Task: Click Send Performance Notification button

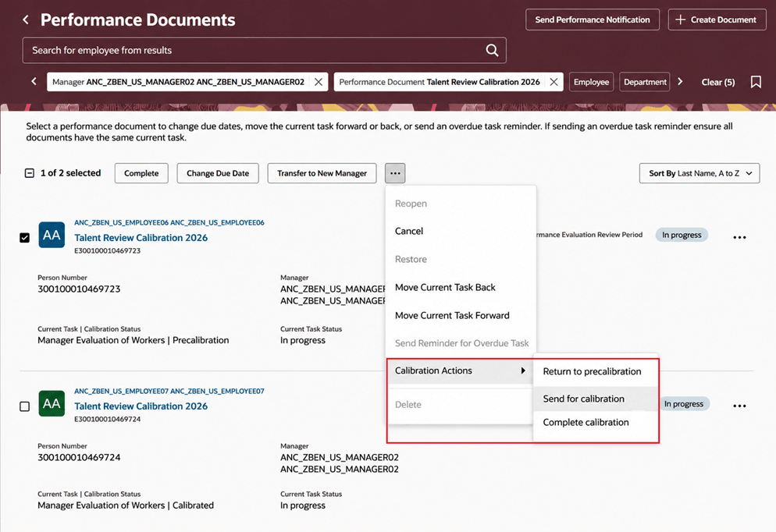Action: click(x=593, y=20)
